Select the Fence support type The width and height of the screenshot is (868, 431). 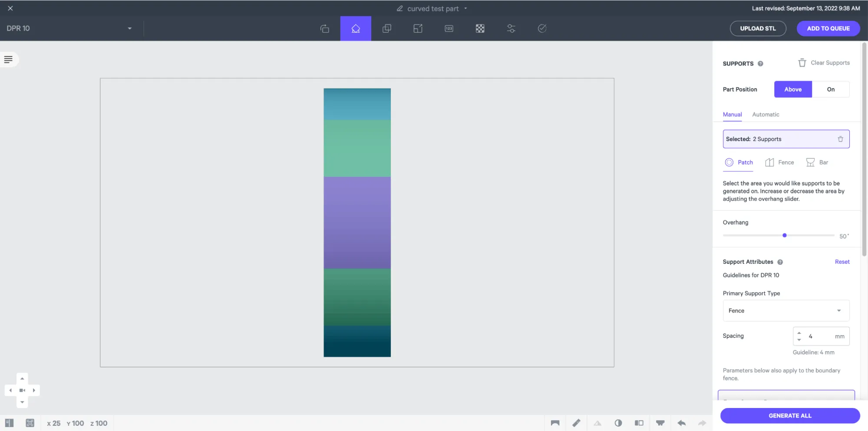tap(779, 162)
